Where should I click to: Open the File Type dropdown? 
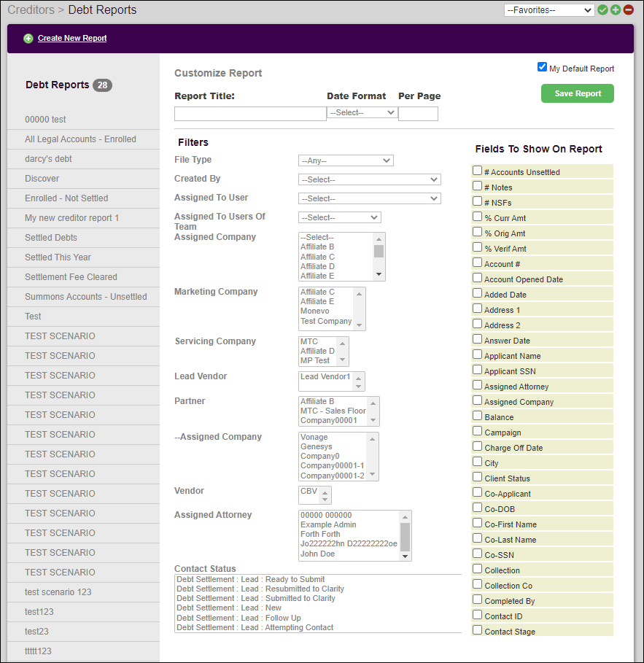tap(346, 160)
